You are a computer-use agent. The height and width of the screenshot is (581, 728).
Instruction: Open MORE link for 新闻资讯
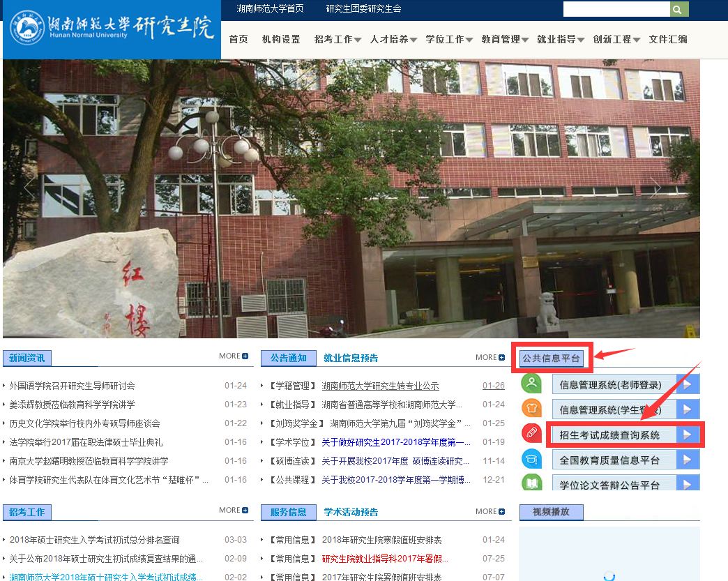click(233, 356)
